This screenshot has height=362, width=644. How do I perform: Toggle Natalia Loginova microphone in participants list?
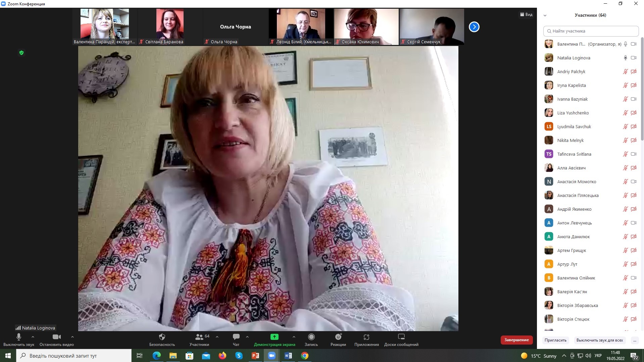click(x=626, y=58)
